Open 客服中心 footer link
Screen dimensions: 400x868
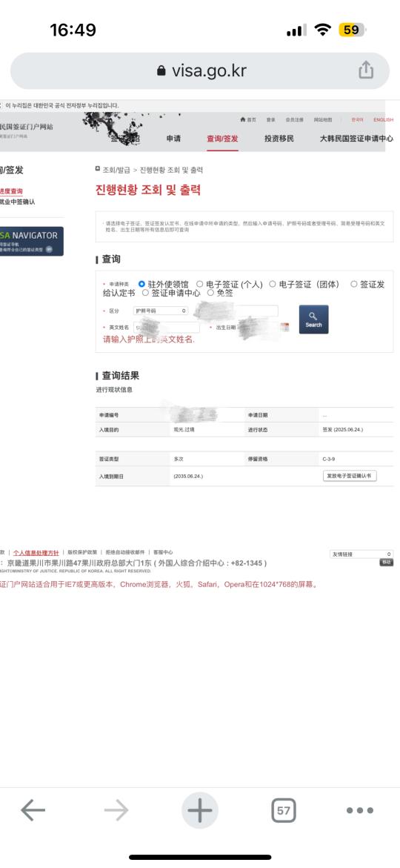163,552
